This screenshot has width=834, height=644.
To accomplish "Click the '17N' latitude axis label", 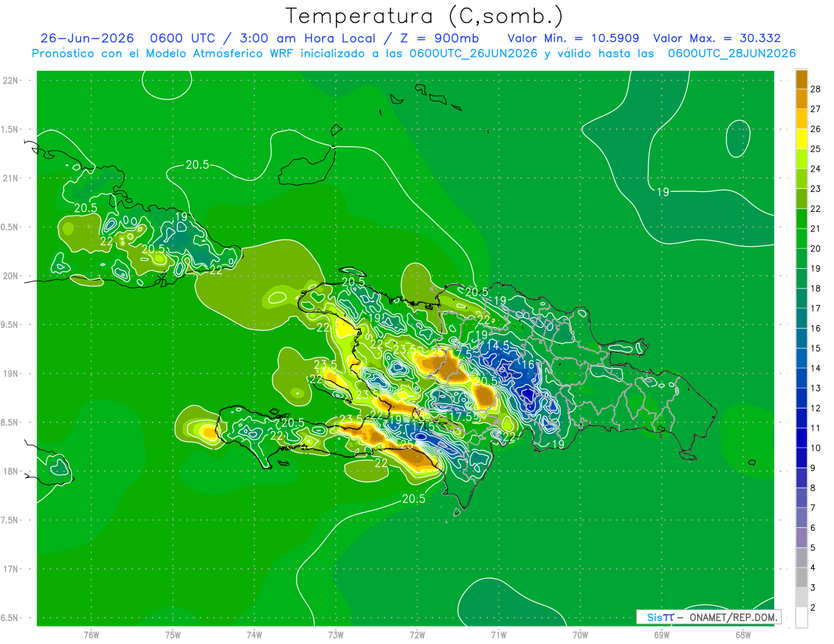I will point(10,569).
